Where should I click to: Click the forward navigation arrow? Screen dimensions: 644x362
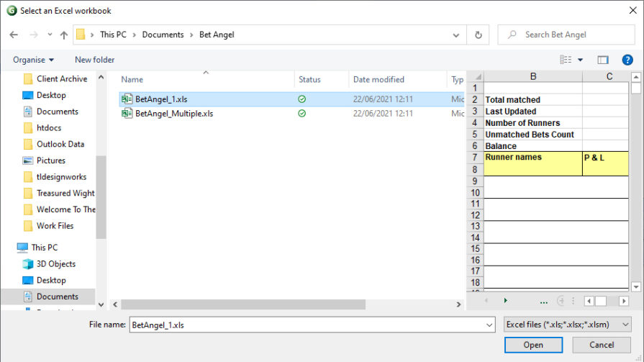[34, 35]
